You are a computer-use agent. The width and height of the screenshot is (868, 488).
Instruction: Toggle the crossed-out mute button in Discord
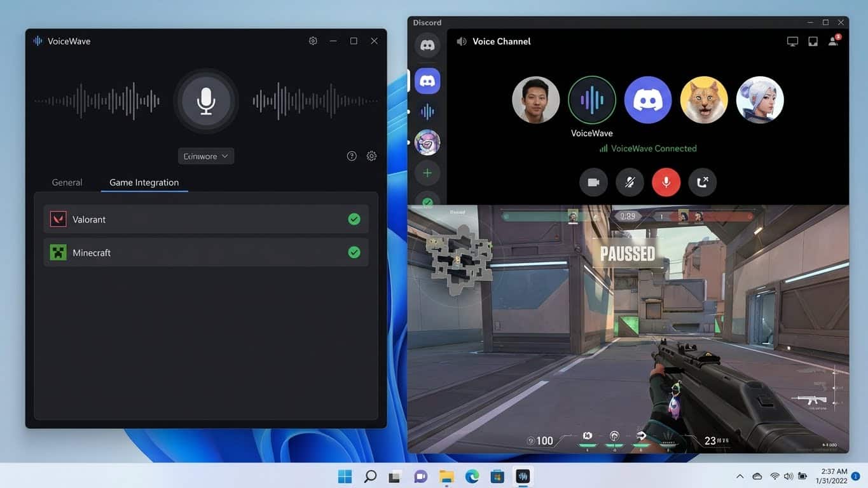point(630,182)
